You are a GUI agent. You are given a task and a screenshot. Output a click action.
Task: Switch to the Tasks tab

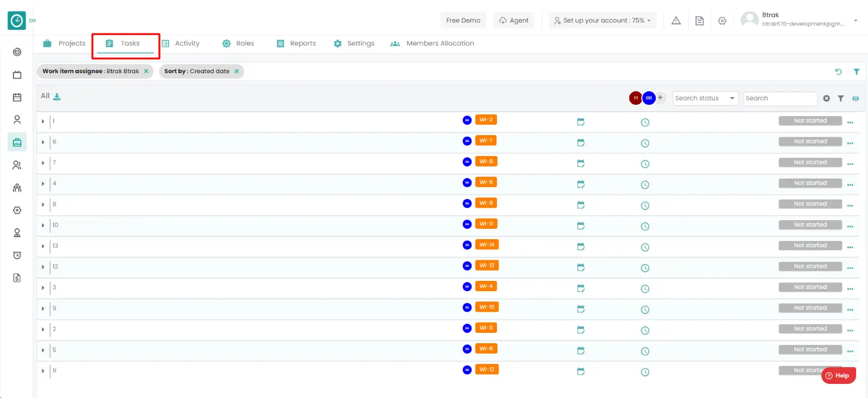pos(123,43)
